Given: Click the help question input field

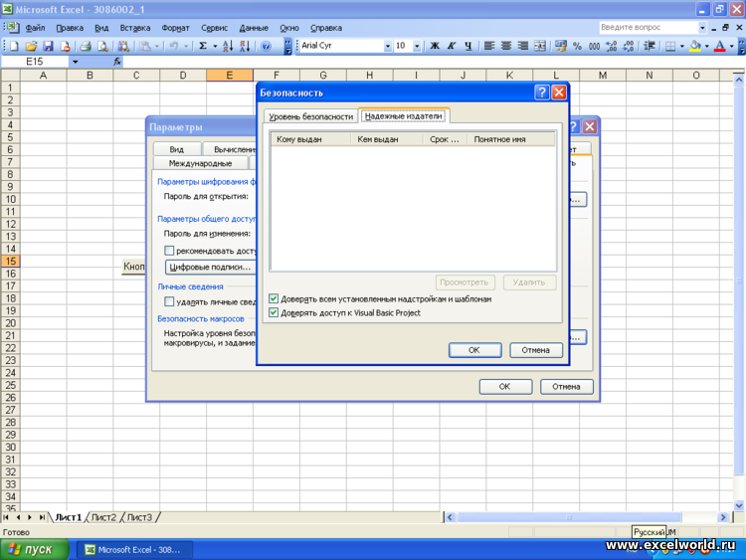Looking at the screenshot, I should click(648, 28).
